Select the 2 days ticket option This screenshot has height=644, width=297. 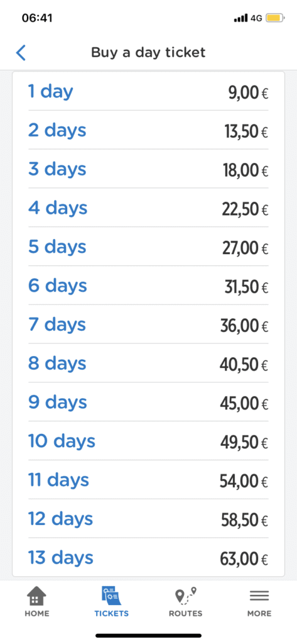pos(148,130)
